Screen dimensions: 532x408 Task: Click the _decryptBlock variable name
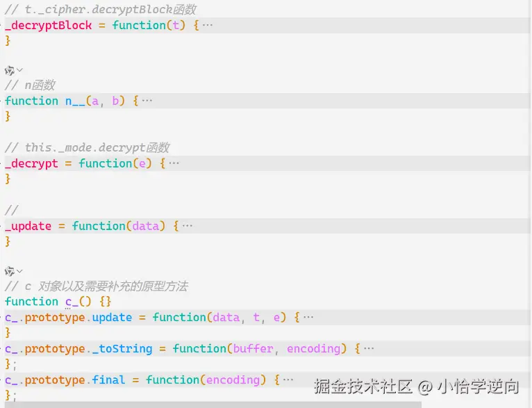49,26
